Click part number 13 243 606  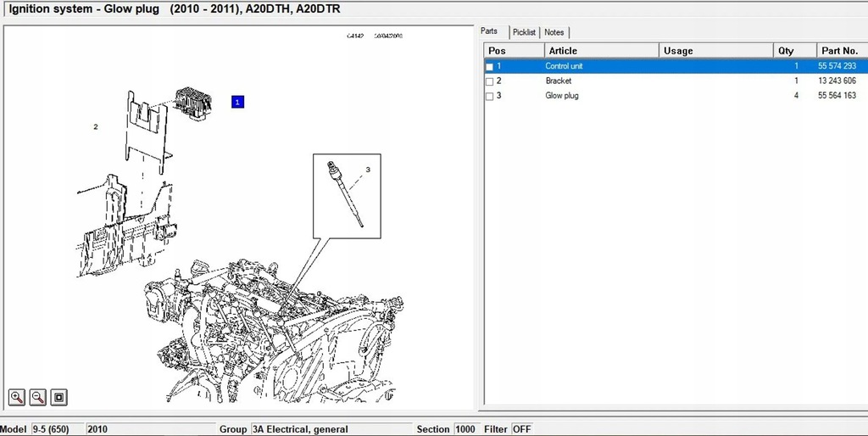tap(837, 81)
